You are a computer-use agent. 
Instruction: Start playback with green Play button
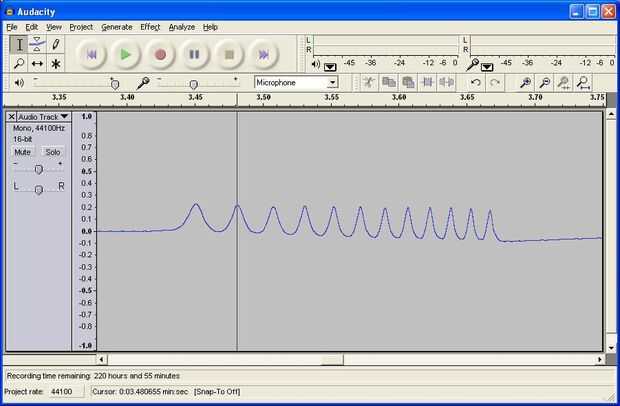pos(125,55)
